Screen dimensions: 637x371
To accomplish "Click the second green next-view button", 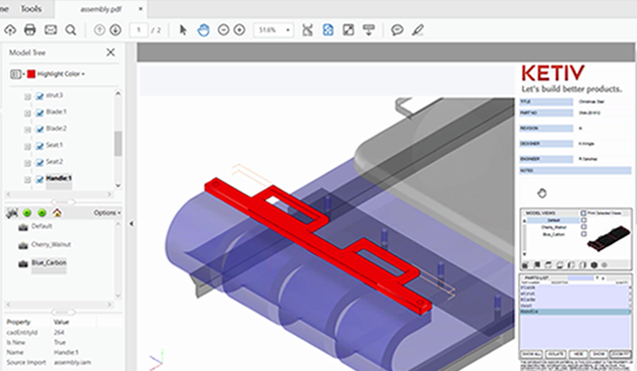I will (x=42, y=213).
